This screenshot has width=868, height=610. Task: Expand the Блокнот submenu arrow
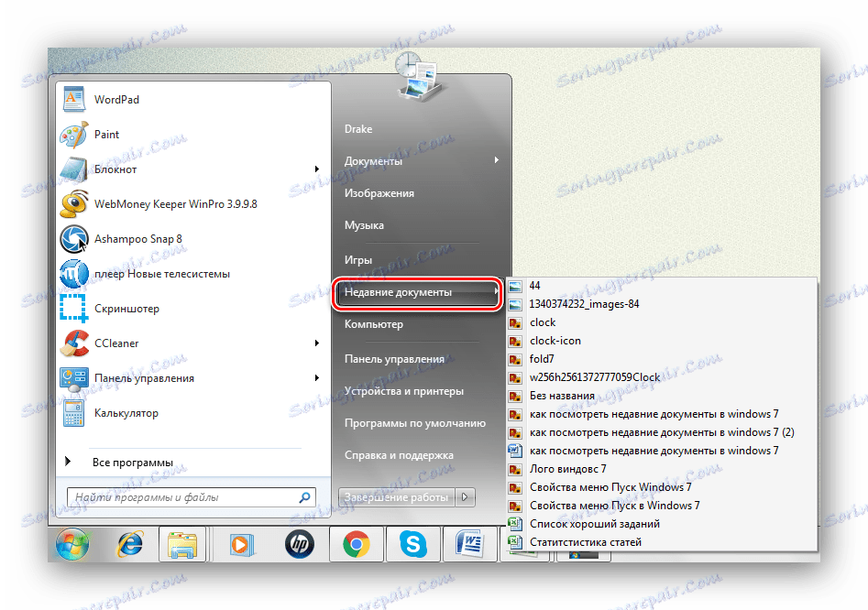tap(318, 169)
